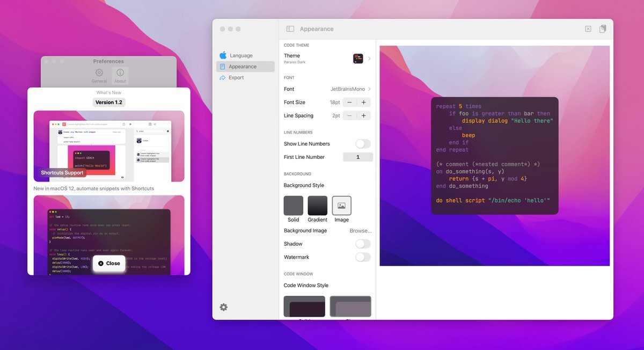This screenshot has width=644, height=350.
Task: Increase line spacing with plus button
Action: tap(364, 115)
